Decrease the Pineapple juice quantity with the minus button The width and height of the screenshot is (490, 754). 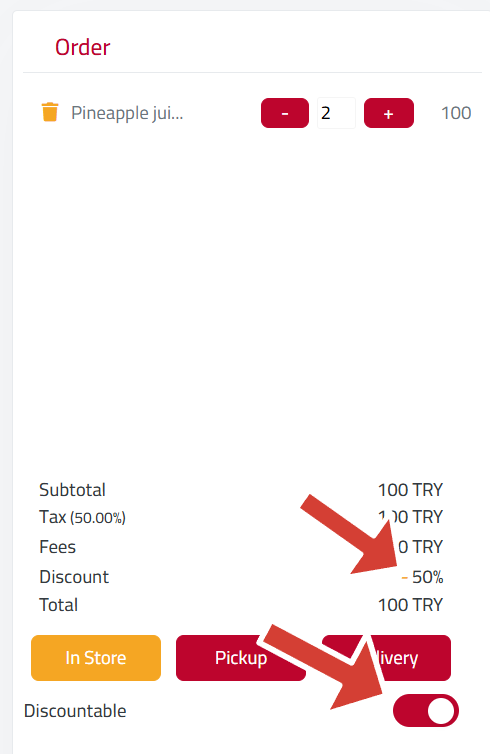point(285,113)
